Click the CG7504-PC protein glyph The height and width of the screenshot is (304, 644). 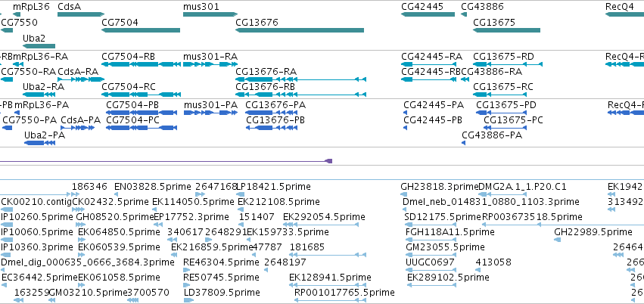click(142, 128)
